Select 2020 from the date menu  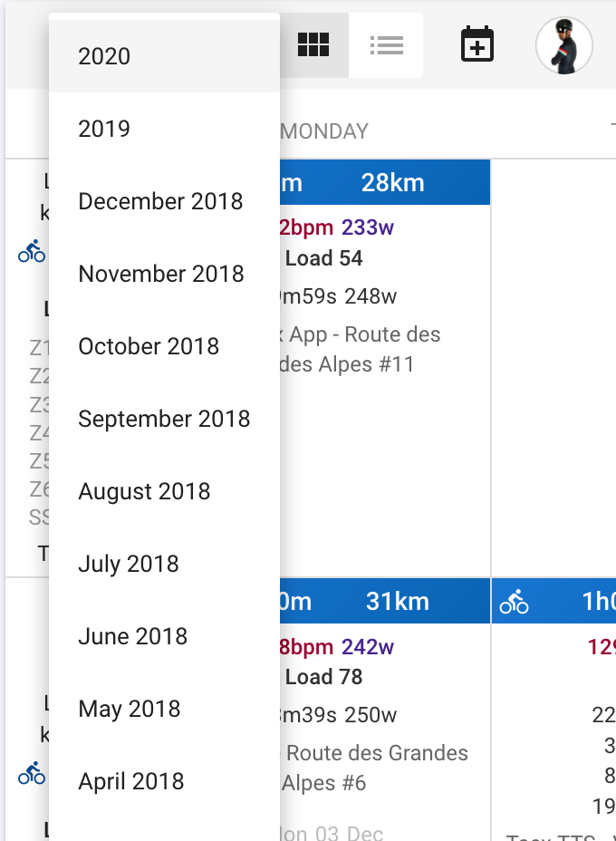click(x=164, y=56)
